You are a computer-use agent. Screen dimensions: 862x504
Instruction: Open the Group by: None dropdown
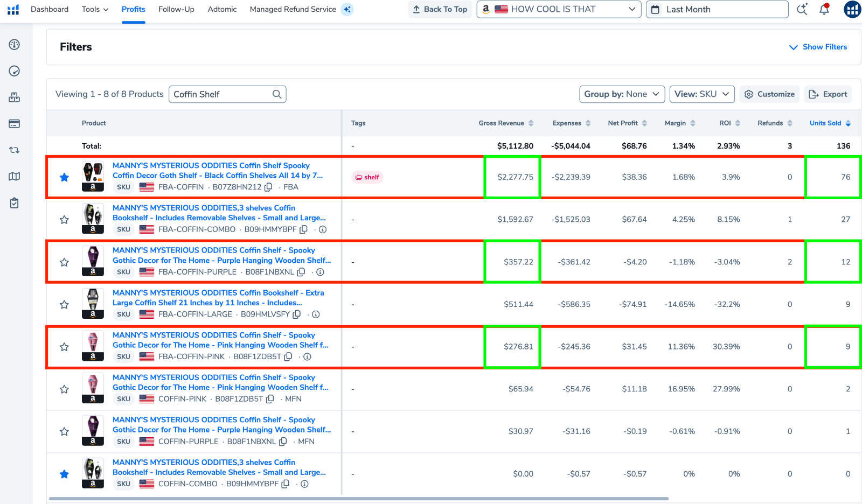click(x=622, y=94)
